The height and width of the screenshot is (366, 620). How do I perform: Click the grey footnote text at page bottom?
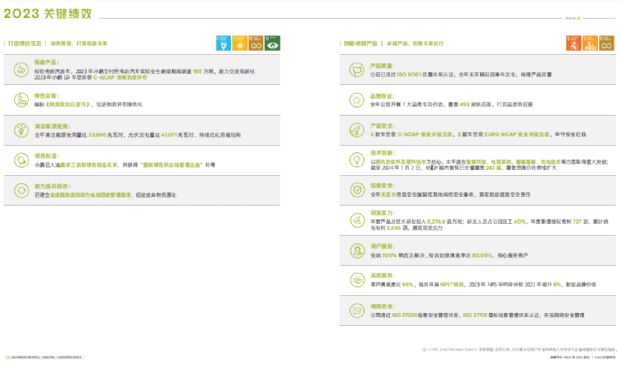coord(519,349)
